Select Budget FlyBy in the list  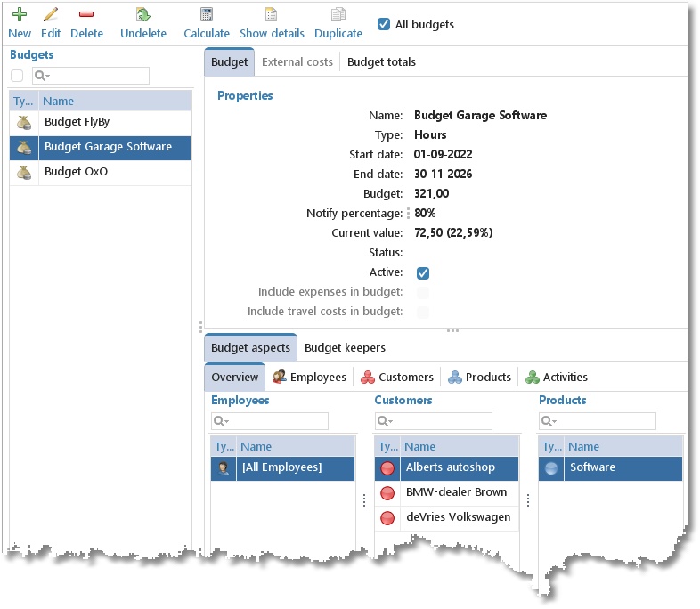click(x=101, y=122)
